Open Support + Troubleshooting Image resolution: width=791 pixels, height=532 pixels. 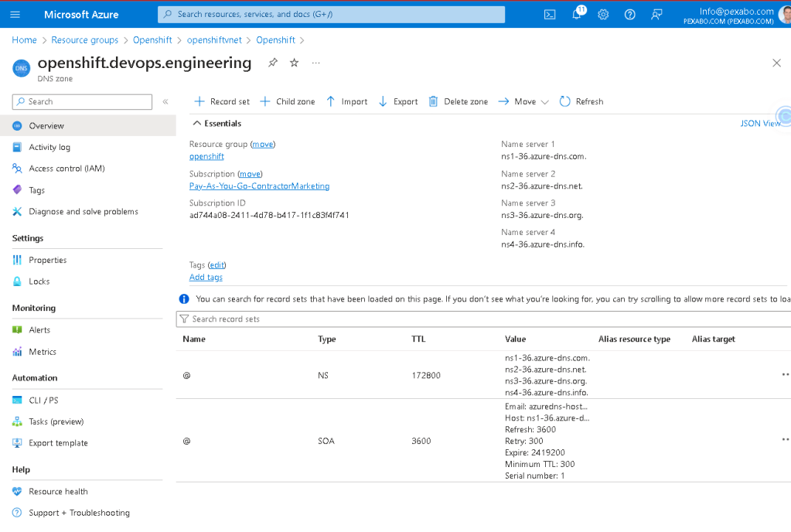click(x=79, y=513)
